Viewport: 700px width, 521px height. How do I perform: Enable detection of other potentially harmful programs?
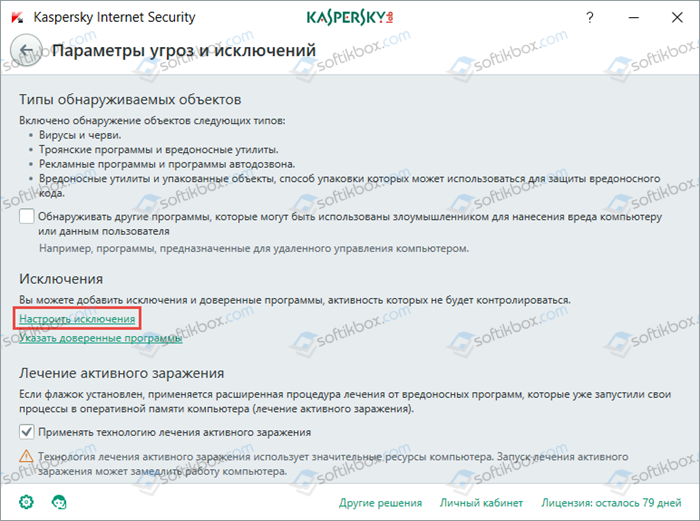[26, 217]
